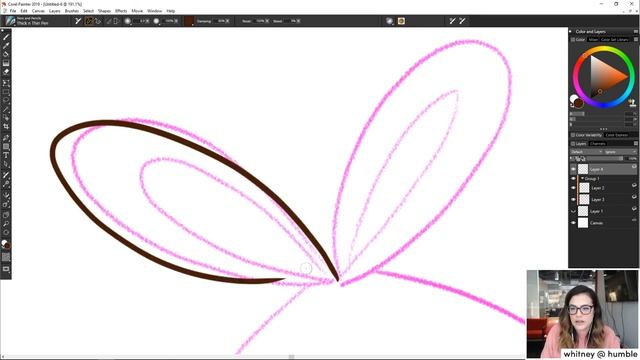Open the Brushes menu
Screen dimensions: 640x360
[72, 11]
